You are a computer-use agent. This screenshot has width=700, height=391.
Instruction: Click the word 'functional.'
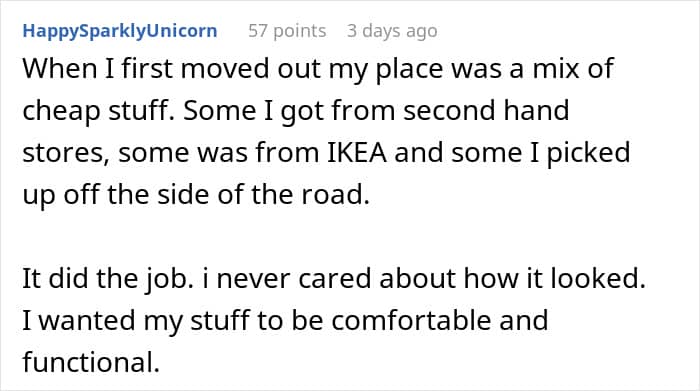91,362
